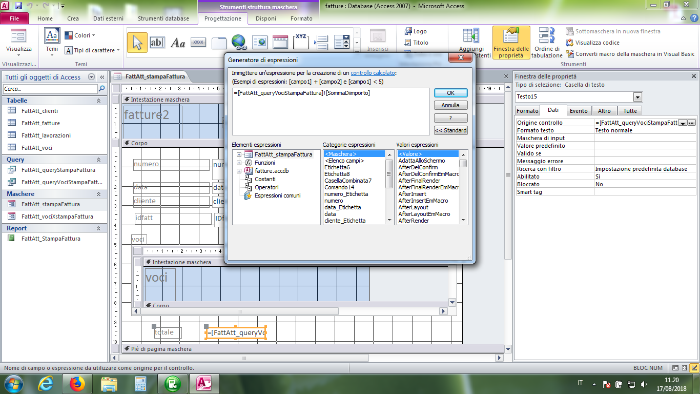Open Ordine di tabulazione dialog
700x394 pixels.
coord(546,43)
